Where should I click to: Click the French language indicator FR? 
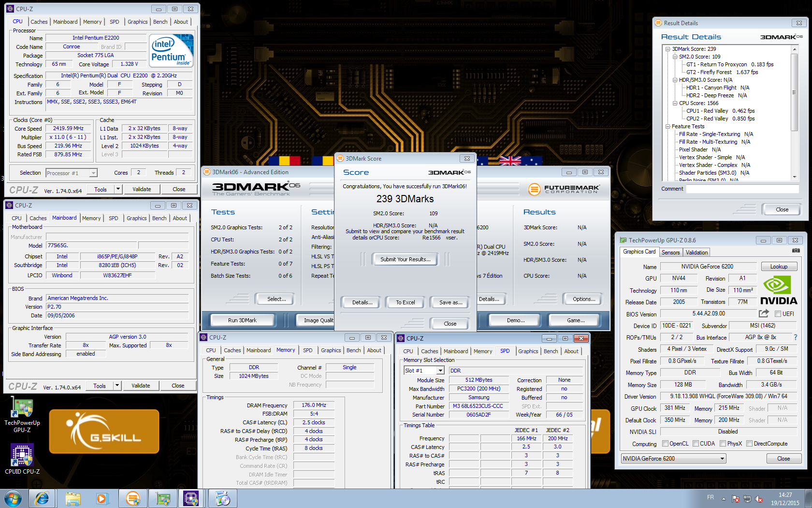click(x=710, y=497)
